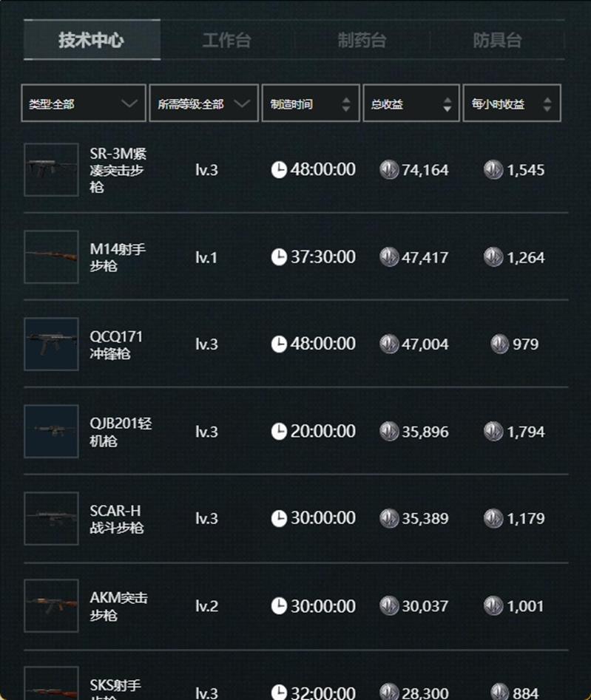Click the clock icon beside 37:30:00

tap(279, 257)
